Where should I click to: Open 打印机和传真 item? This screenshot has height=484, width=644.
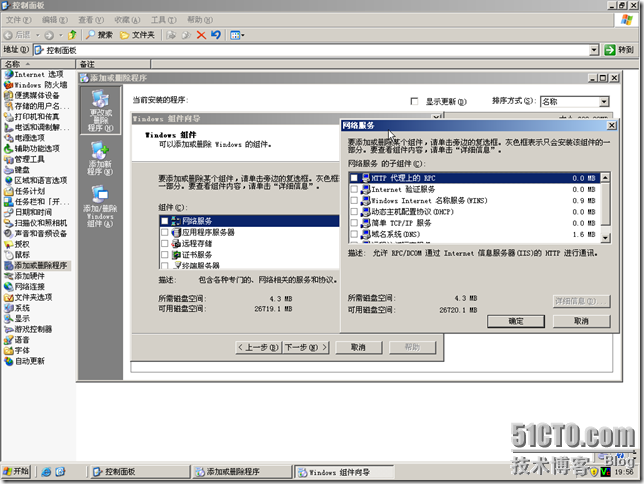[32, 117]
